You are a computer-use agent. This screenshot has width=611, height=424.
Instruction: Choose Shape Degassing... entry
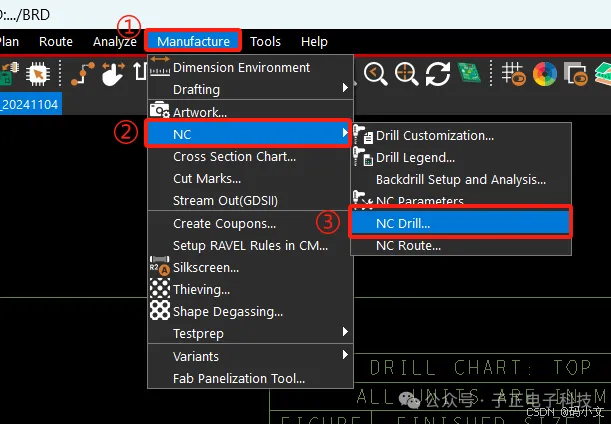tap(250, 311)
